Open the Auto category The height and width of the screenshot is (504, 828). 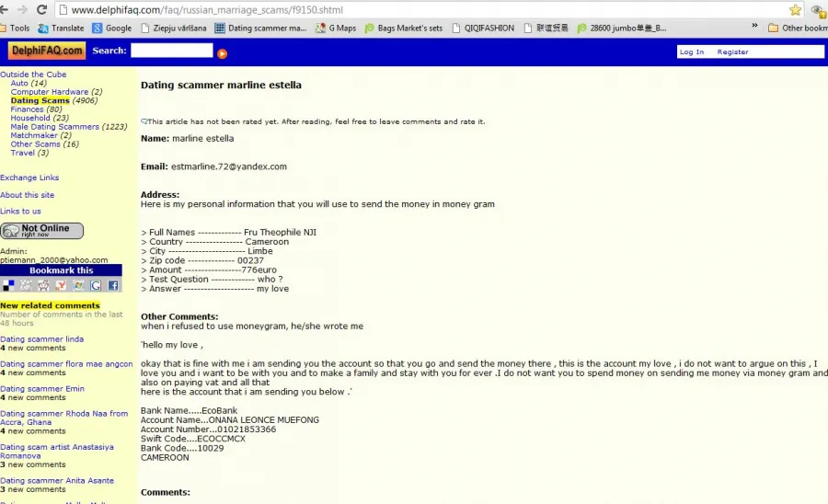19,83
